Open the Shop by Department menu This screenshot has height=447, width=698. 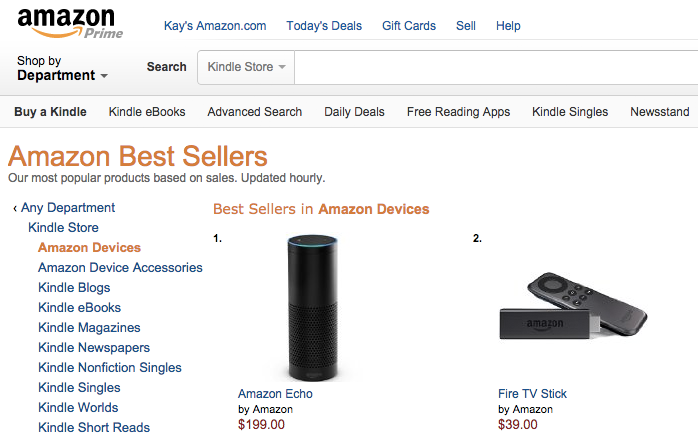[61, 68]
